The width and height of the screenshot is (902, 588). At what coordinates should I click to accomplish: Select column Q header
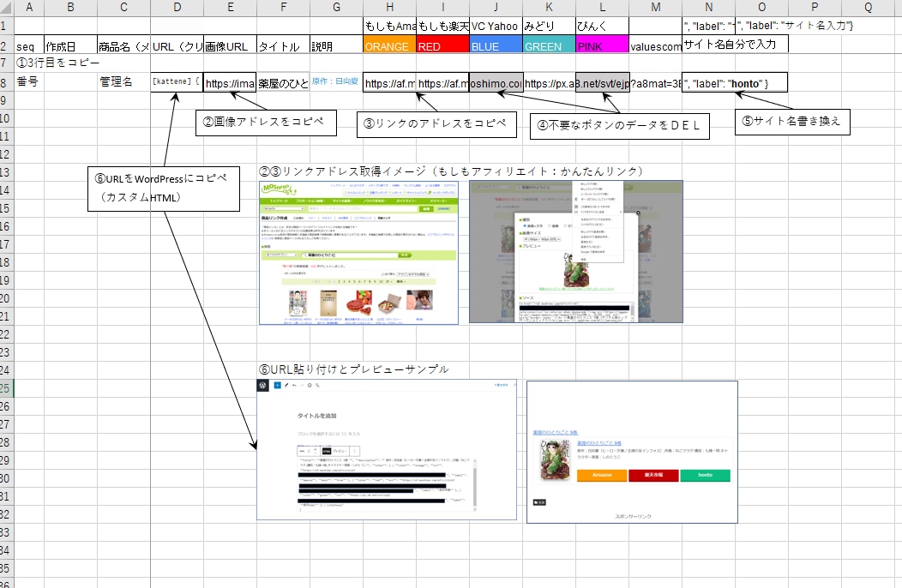pos(868,8)
